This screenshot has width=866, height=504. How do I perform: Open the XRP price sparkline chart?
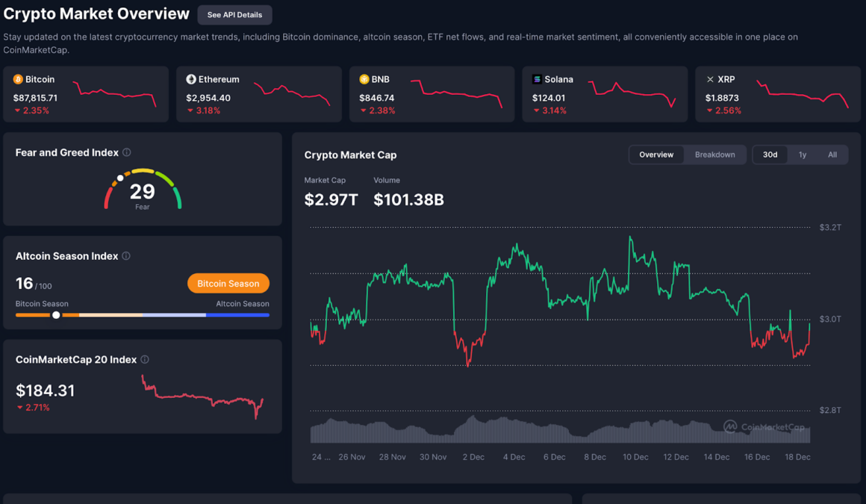pos(803,94)
